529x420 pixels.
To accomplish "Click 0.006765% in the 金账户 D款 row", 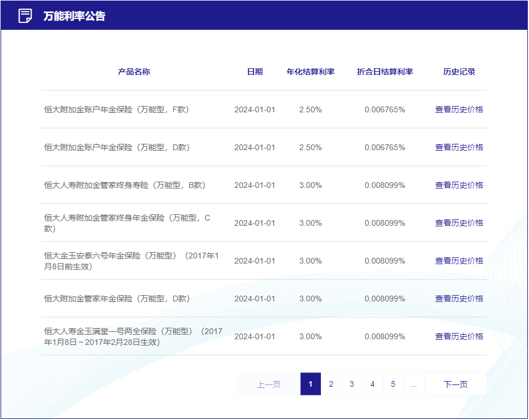I will 385,147.
